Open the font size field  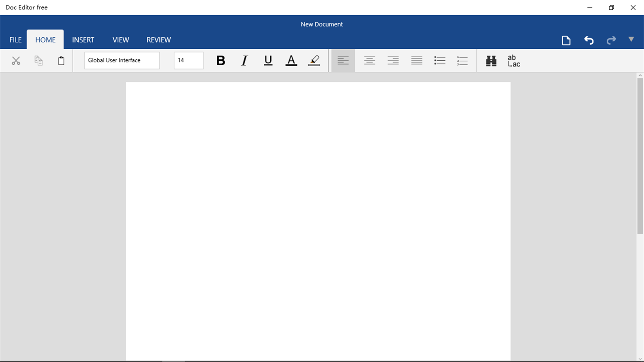188,60
